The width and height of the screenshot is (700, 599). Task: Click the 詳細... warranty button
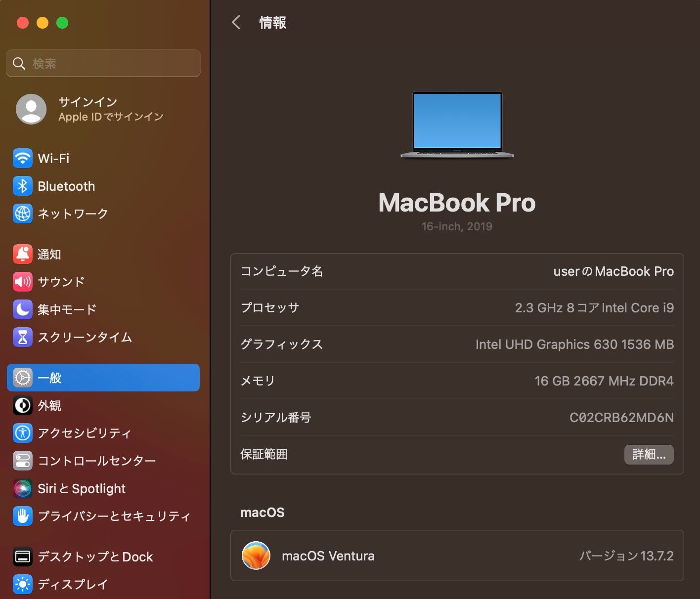click(649, 455)
